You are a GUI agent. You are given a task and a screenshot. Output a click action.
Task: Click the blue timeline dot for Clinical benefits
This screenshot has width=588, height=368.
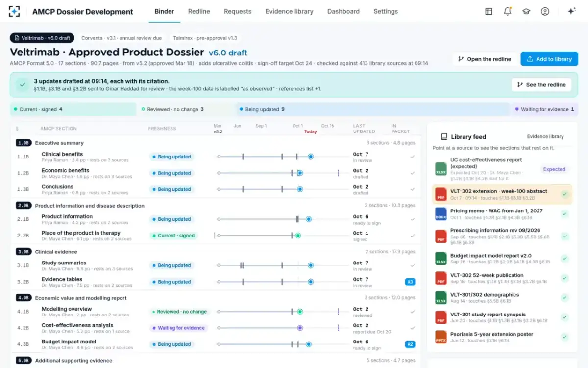coord(311,157)
